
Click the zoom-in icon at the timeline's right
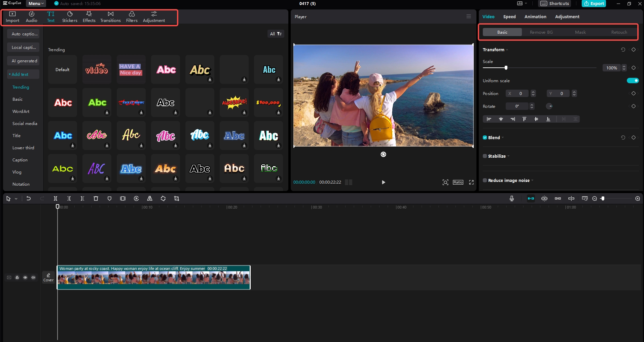(x=638, y=198)
